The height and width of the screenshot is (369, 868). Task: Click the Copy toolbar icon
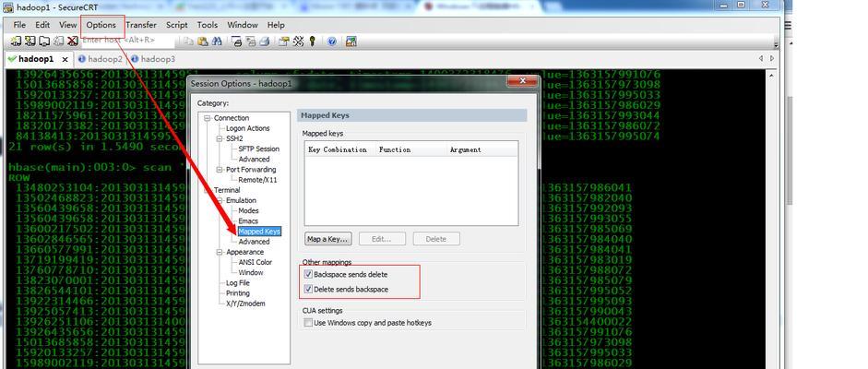(x=189, y=41)
